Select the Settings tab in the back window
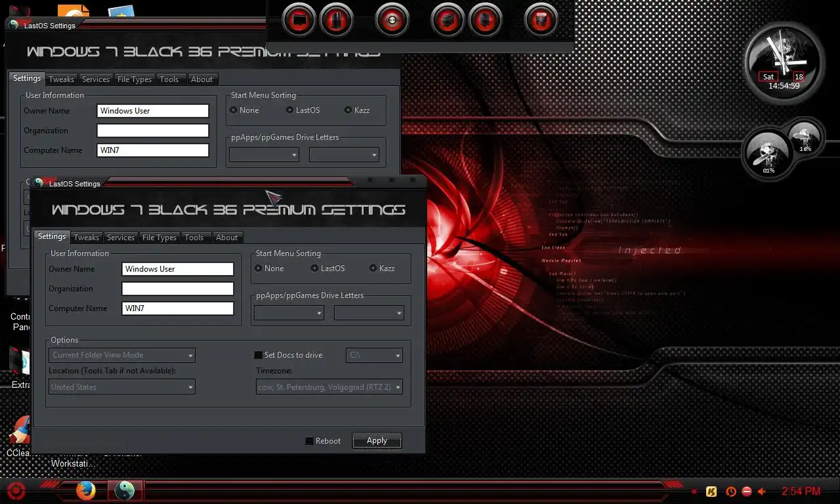 (27, 78)
